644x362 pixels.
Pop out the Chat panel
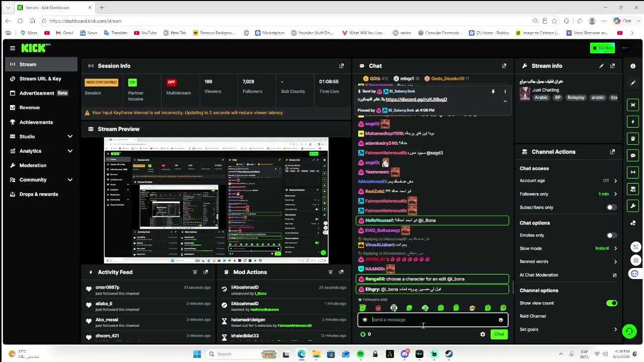tap(504, 66)
